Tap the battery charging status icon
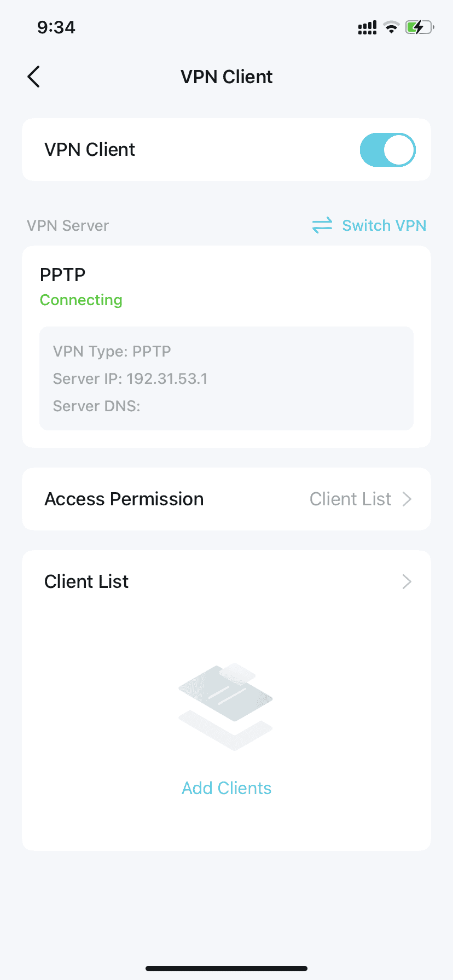The width and height of the screenshot is (453, 980). click(x=420, y=27)
